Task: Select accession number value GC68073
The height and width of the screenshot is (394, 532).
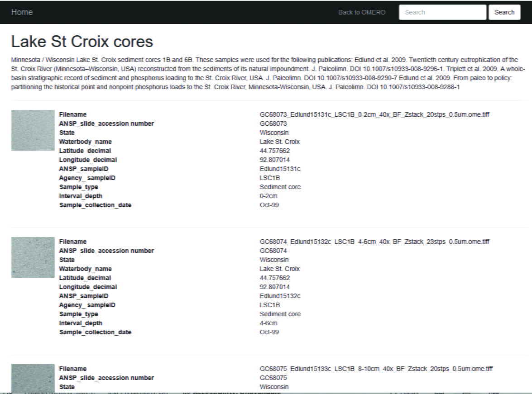Action: [x=273, y=124]
